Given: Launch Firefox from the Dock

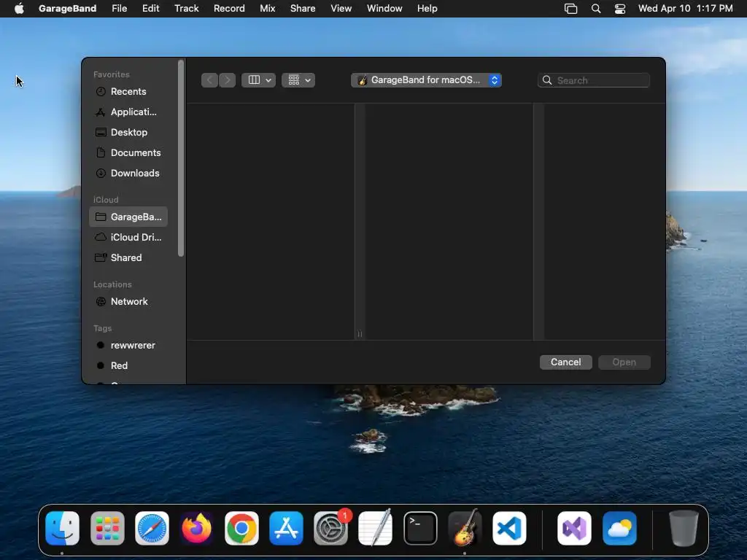Looking at the screenshot, I should point(197,528).
